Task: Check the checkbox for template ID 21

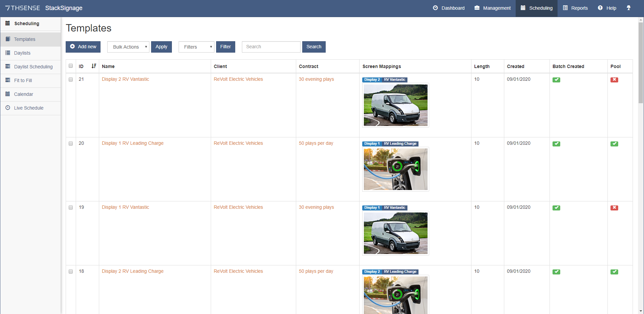Action: (71, 79)
